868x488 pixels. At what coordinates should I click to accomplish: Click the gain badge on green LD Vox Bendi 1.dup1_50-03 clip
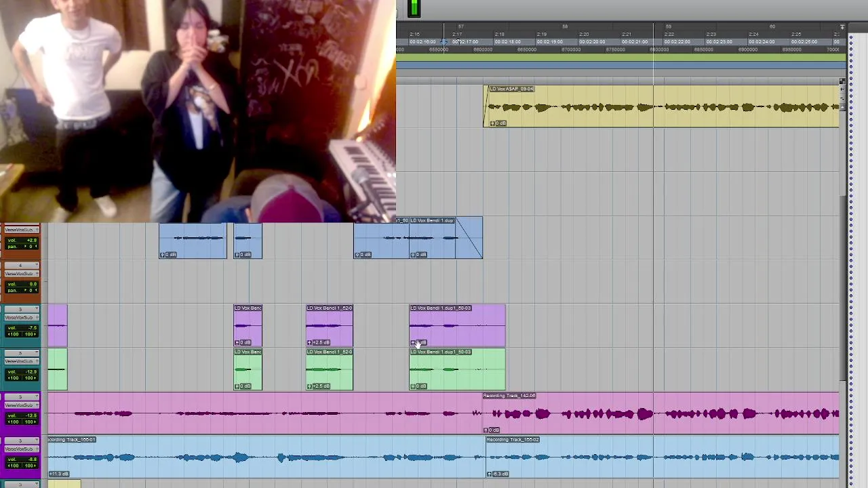point(419,386)
